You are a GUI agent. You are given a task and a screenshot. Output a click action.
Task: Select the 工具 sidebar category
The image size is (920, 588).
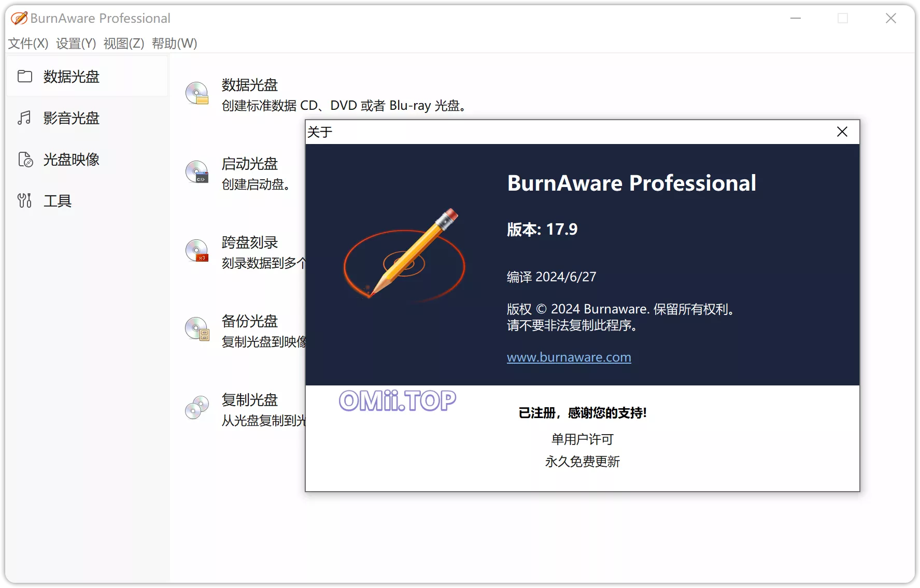[x=87, y=201]
